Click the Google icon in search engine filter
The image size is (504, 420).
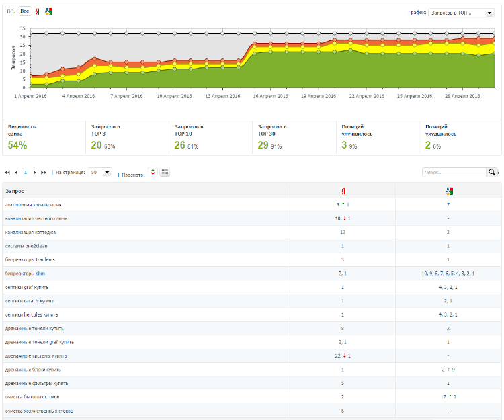point(49,11)
